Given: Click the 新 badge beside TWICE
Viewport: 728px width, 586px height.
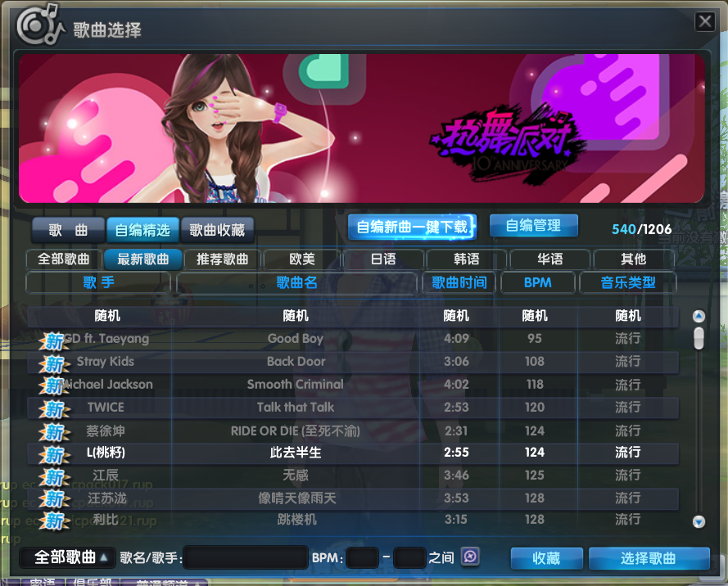Looking at the screenshot, I should 54,409.
